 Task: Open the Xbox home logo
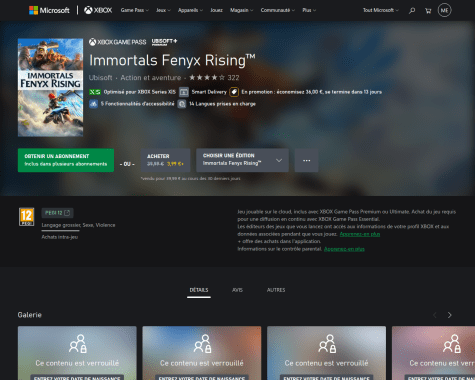[x=98, y=10]
